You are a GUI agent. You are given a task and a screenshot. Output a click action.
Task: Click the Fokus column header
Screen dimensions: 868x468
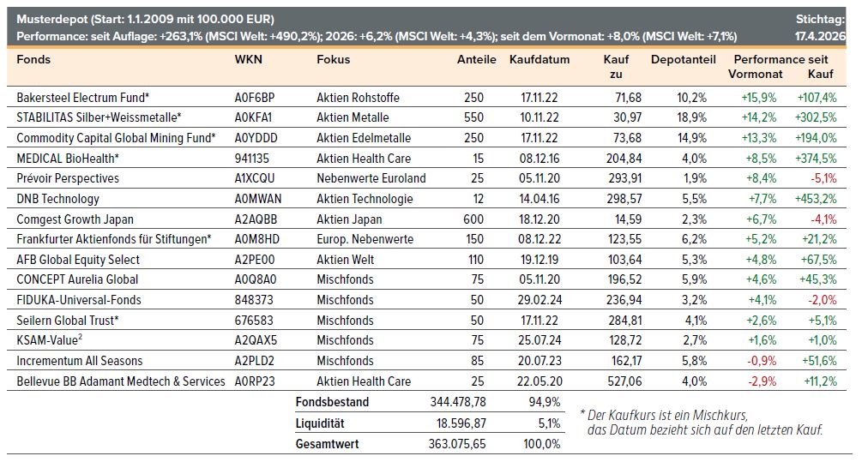click(334, 60)
